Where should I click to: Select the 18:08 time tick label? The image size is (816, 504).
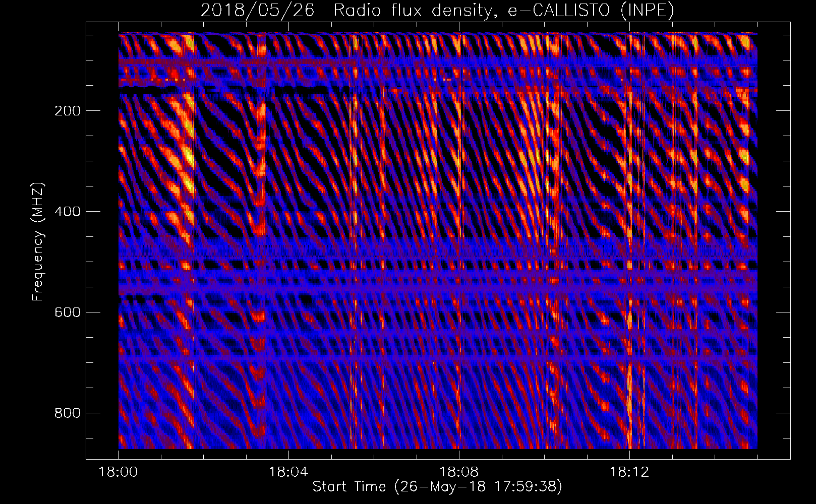[x=458, y=472]
